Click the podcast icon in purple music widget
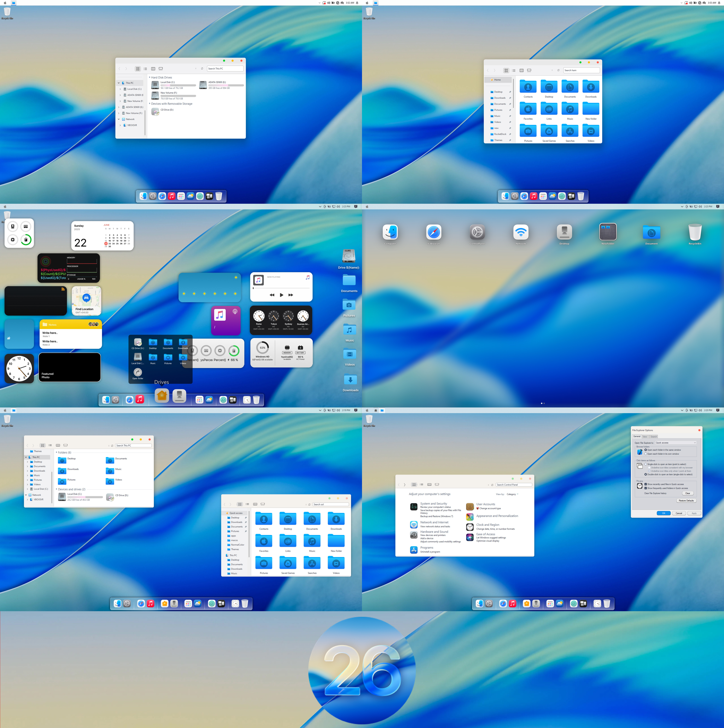This screenshot has width=724, height=728. 235,312
